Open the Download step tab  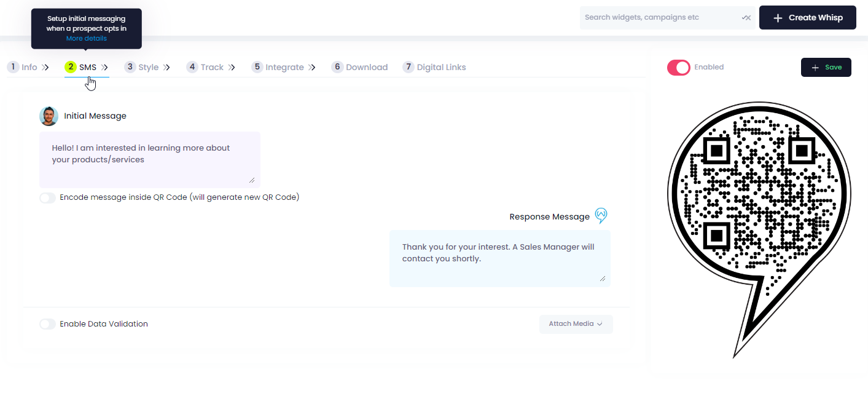[360, 67]
